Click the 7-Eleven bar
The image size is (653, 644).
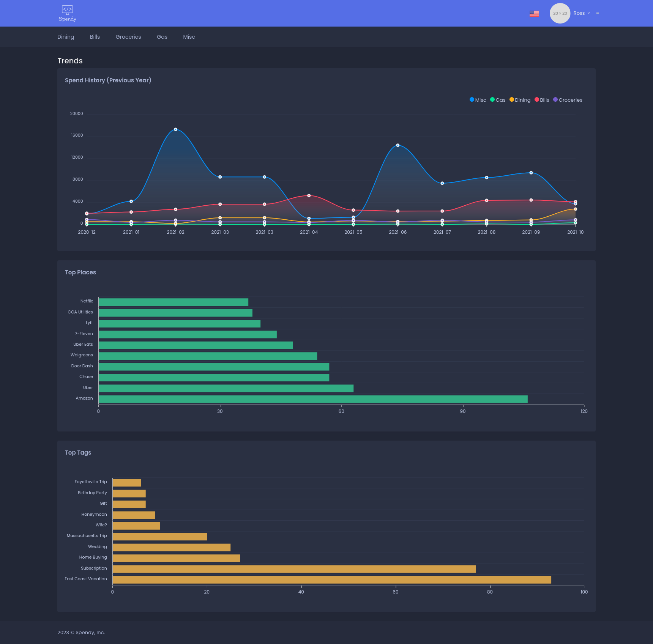coord(188,334)
